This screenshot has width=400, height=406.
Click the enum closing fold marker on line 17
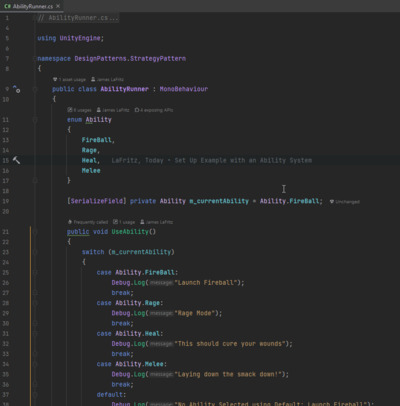pos(35,181)
